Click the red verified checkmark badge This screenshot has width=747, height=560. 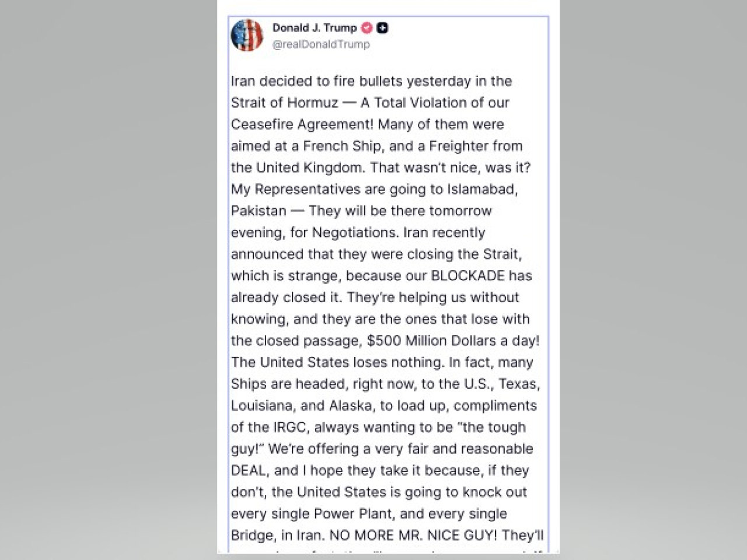point(367,27)
